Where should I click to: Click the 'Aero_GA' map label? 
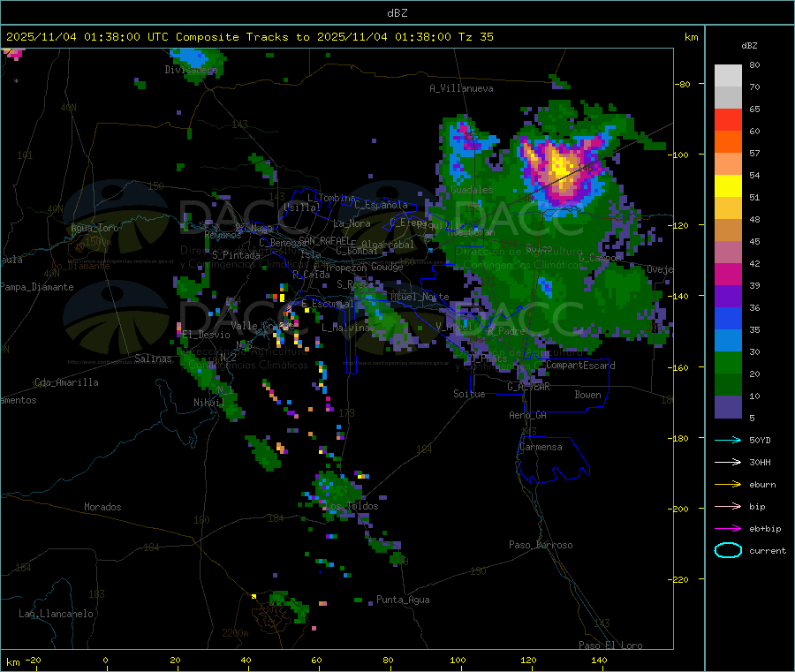(528, 415)
